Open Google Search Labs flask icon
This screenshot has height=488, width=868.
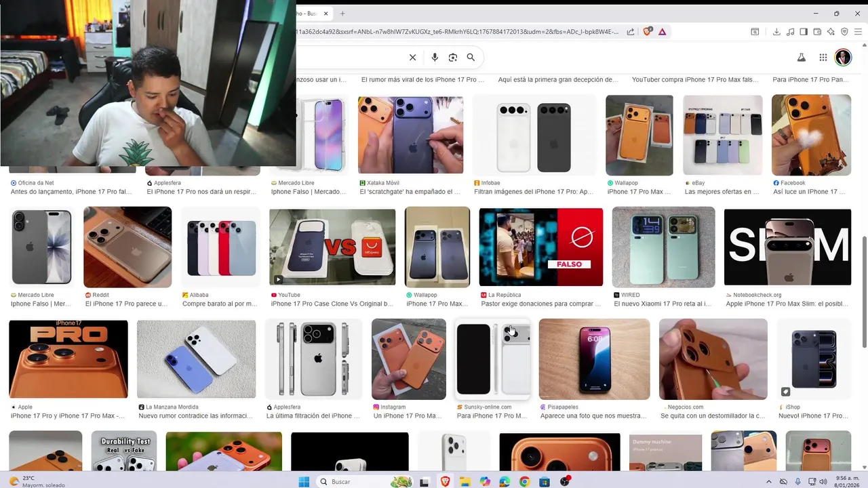point(801,58)
